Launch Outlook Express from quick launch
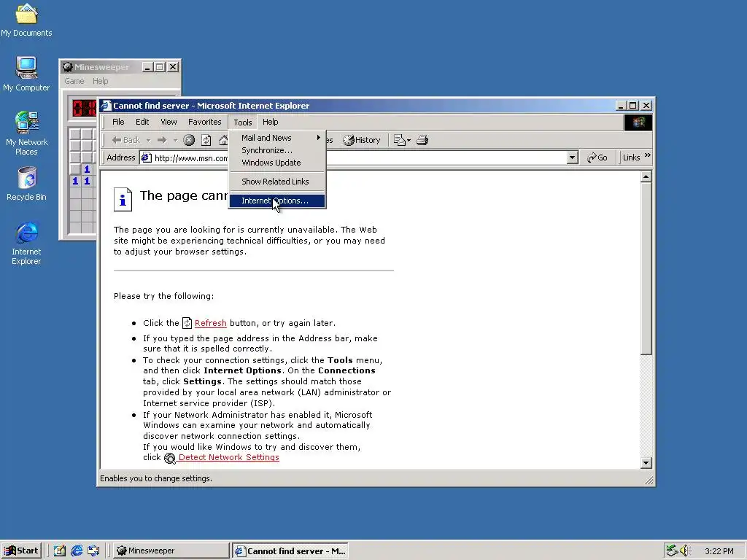The image size is (747, 560). [x=93, y=551]
